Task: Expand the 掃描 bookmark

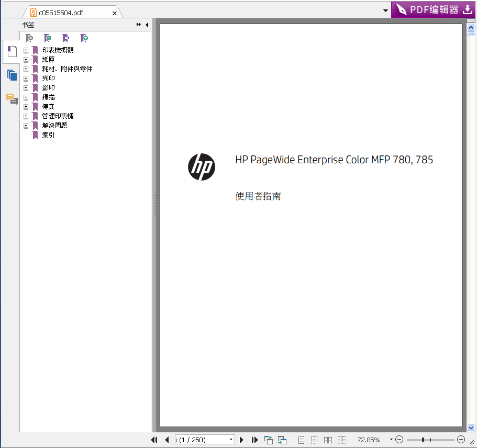Action: click(26, 97)
